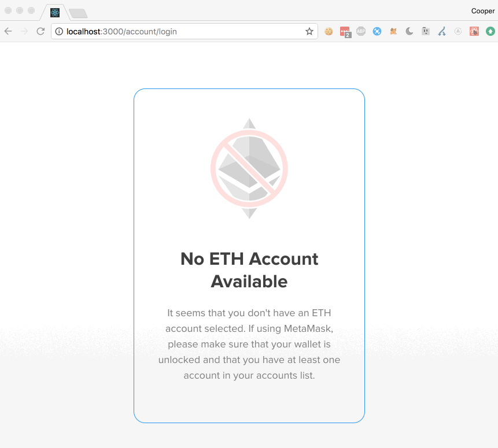Click the crescent moon extension icon
Screen dimensions: 498x448
[410, 31]
